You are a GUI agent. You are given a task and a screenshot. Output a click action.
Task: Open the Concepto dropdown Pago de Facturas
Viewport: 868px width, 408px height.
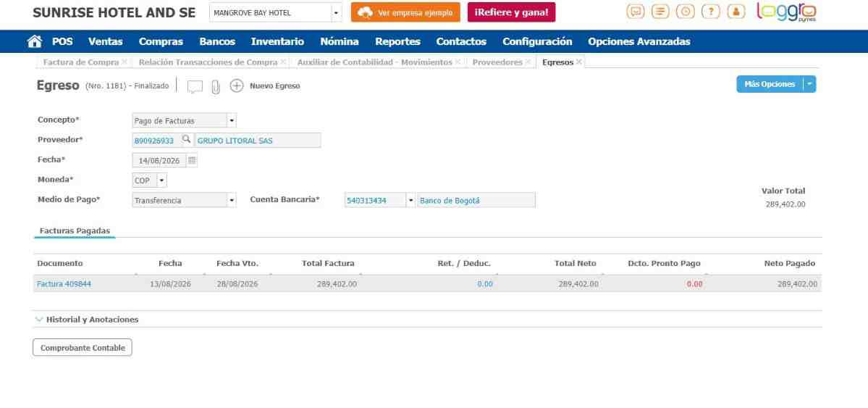(184, 120)
